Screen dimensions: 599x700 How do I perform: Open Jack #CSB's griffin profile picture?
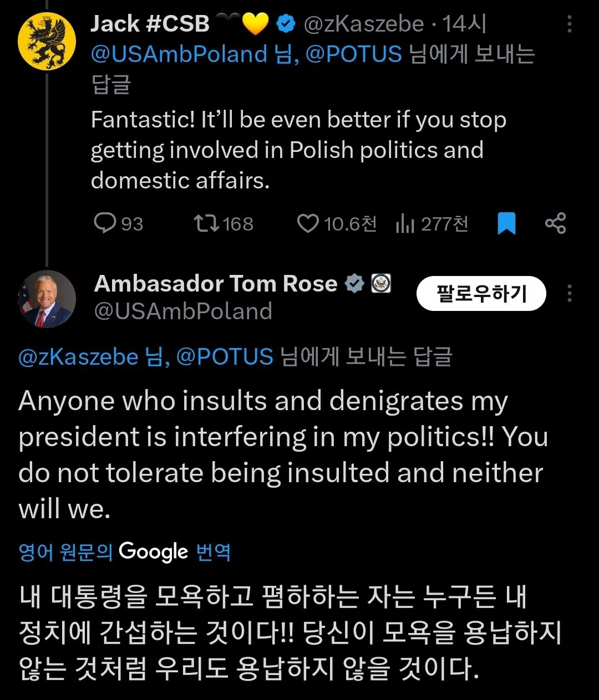pos(47,42)
